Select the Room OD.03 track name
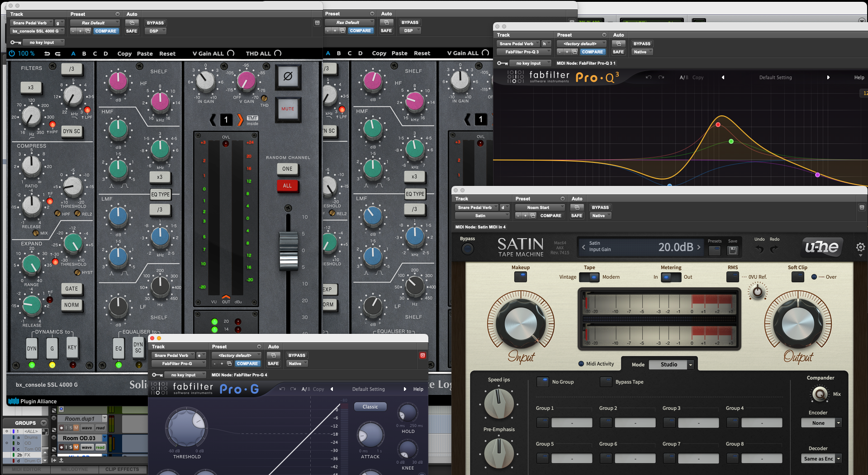868x475 pixels. 79,438
